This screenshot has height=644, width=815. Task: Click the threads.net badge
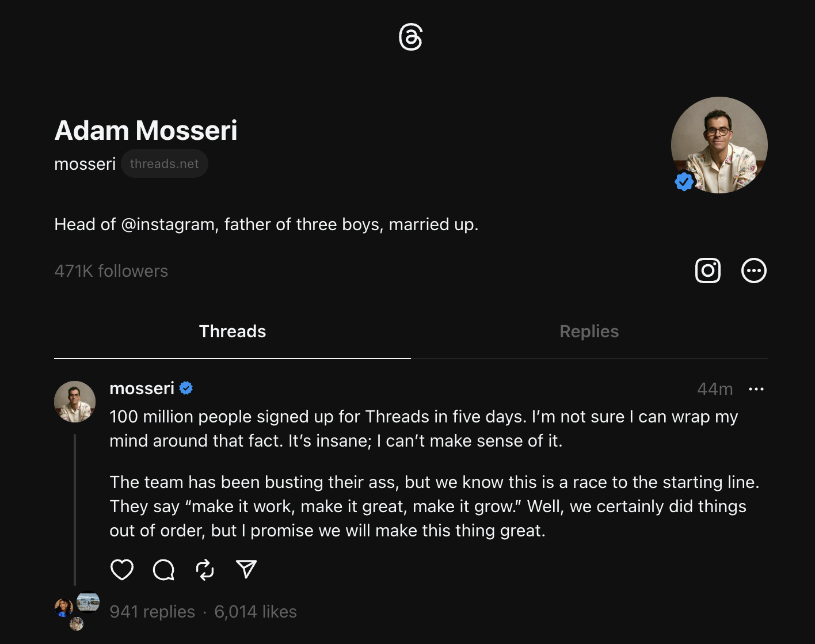click(x=164, y=164)
